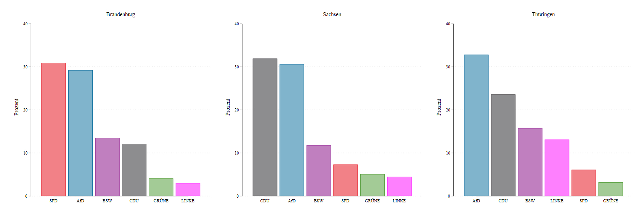This screenshot has width=644, height=215.
Task: Click the Prozent axis label of Brandenburg chart
Action: (16, 107)
